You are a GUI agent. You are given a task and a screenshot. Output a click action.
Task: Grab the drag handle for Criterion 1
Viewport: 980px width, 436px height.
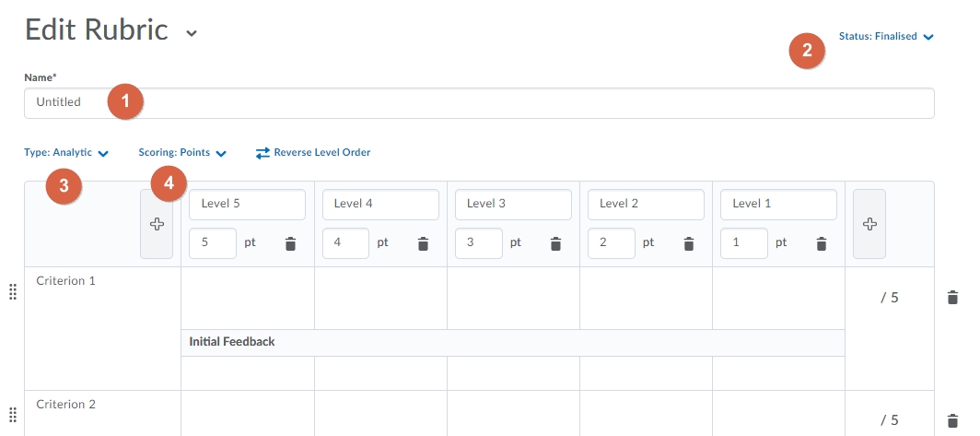13,292
